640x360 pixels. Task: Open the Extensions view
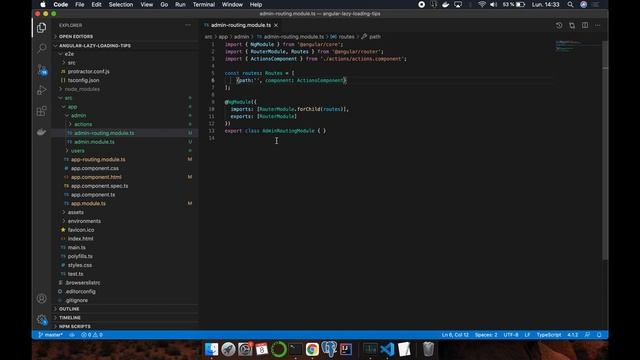click(41, 111)
